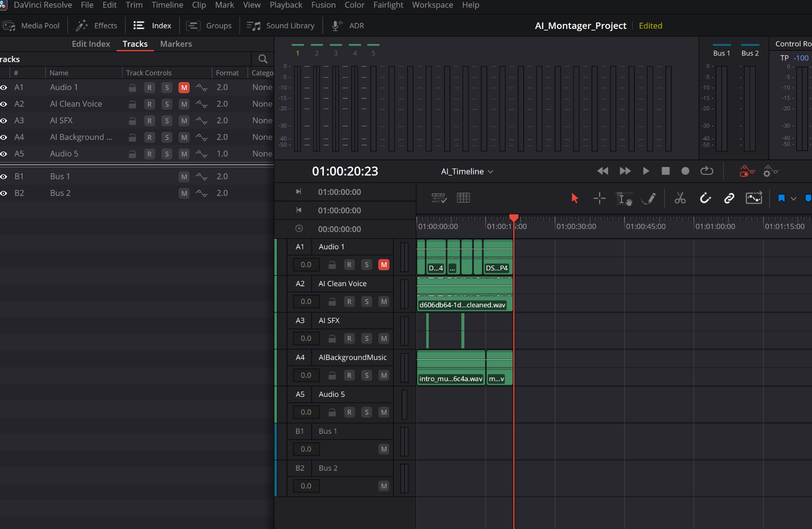Click the stop transport button

point(666,171)
